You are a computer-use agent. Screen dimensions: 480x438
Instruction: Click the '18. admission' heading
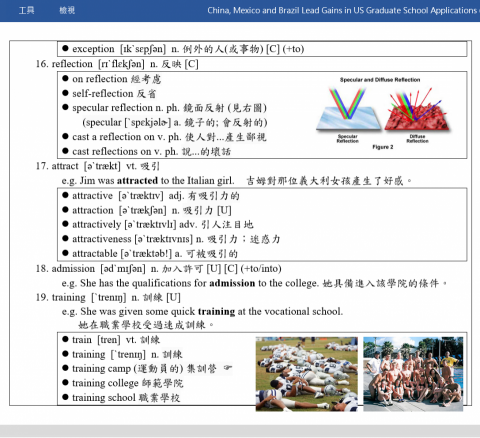(159, 269)
